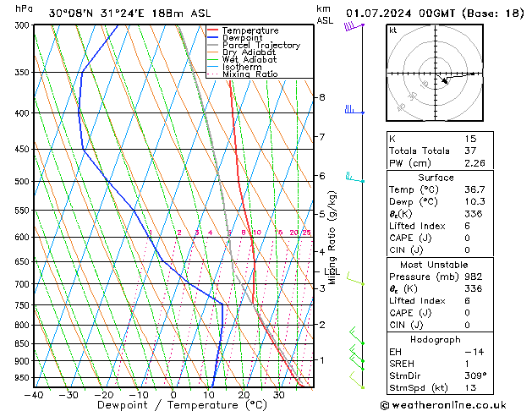
Task: Click the 0 temperature axis label
Action: point(173,395)
